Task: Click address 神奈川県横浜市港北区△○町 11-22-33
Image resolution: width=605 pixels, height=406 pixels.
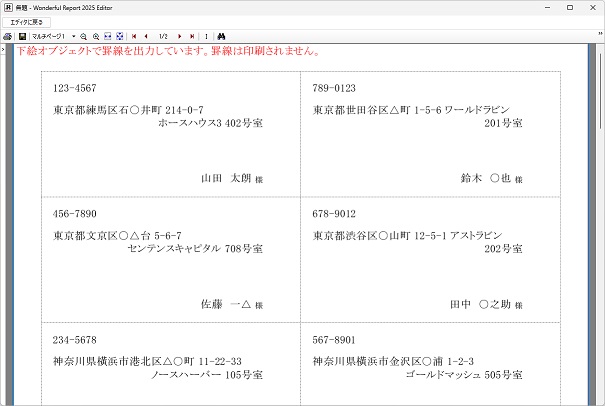Action: click(x=147, y=362)
